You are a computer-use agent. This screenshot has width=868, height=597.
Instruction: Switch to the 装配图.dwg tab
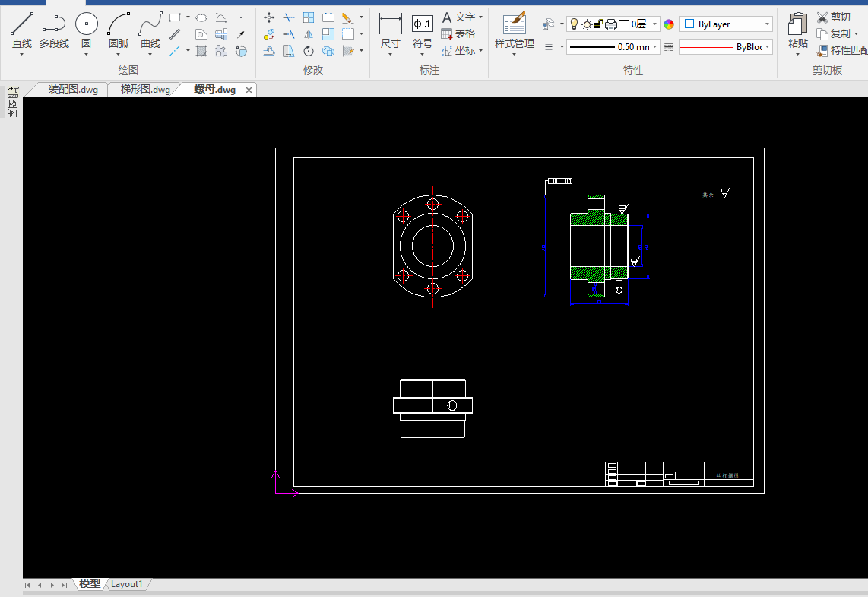pos(73,90)
